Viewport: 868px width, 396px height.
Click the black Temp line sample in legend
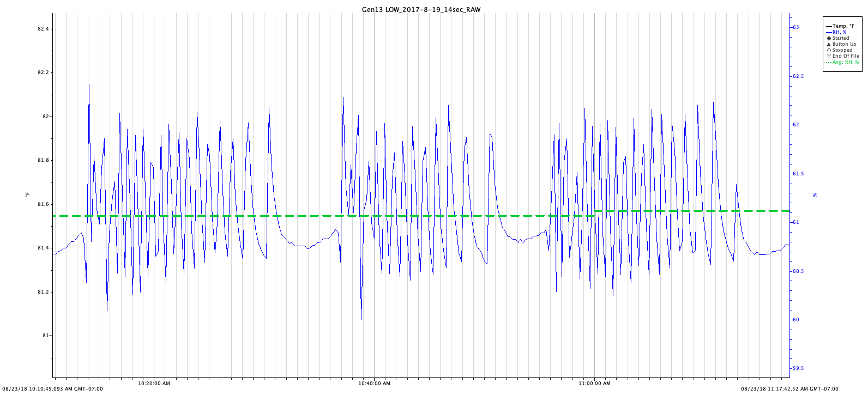coord(829,26)
